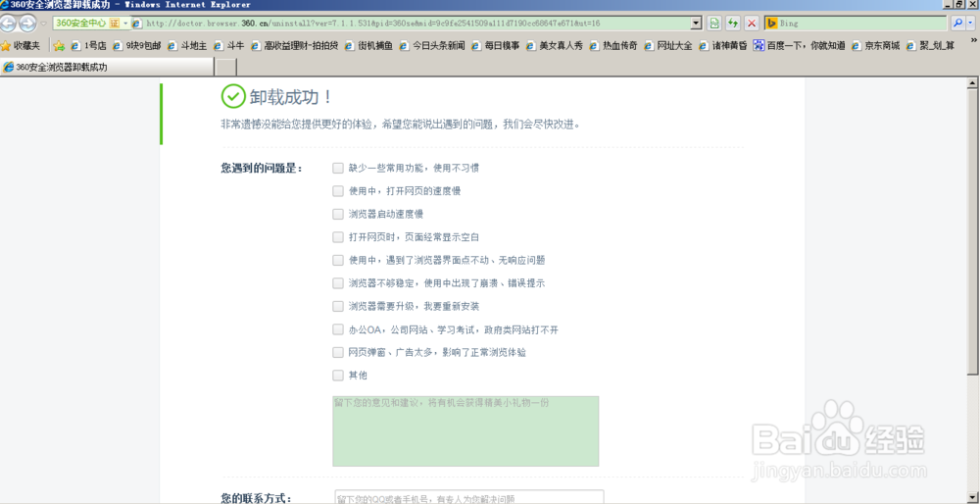Click the scrollbar up arrow
Image resolution: width=980 pixels, height=504 pixels.
tap(972, 82)
